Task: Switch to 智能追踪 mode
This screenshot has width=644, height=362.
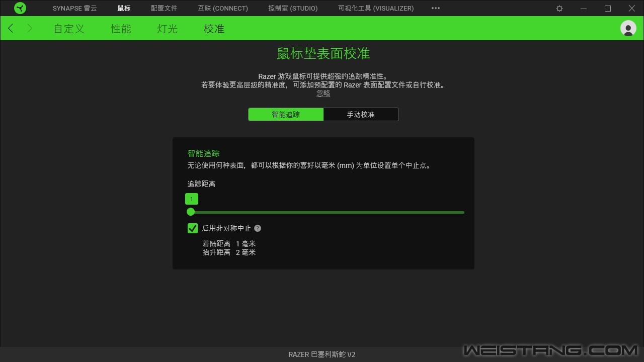Action: 286,115
